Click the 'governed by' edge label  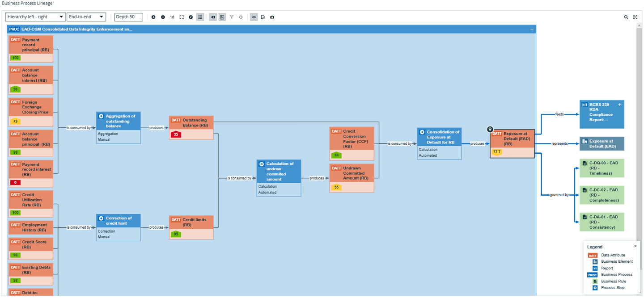[559, 195]
